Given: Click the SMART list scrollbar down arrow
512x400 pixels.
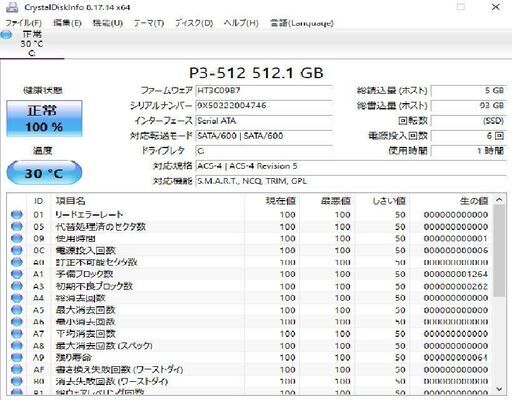Looking at the screenshot, I should (x=499, y=389).
